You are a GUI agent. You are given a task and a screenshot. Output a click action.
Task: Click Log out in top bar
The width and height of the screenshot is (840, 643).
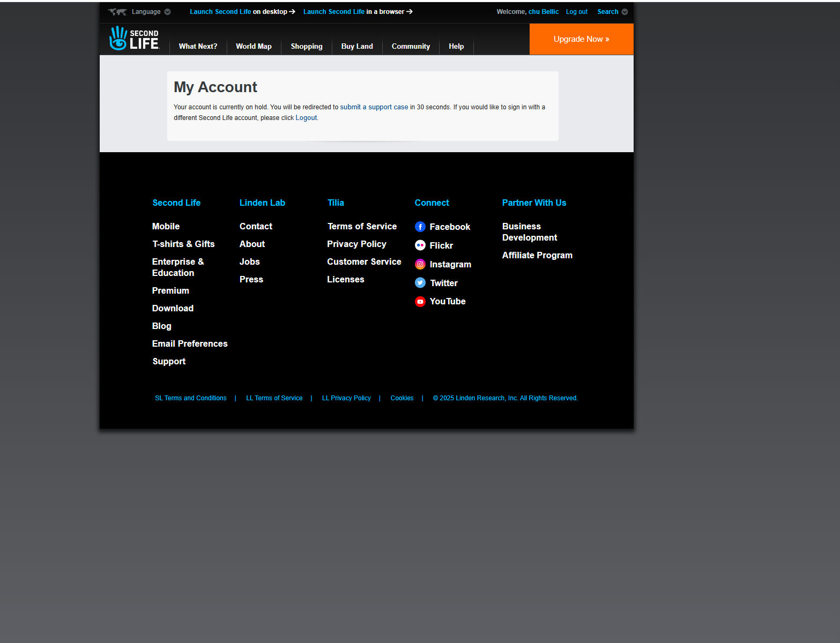pos(577,12)
